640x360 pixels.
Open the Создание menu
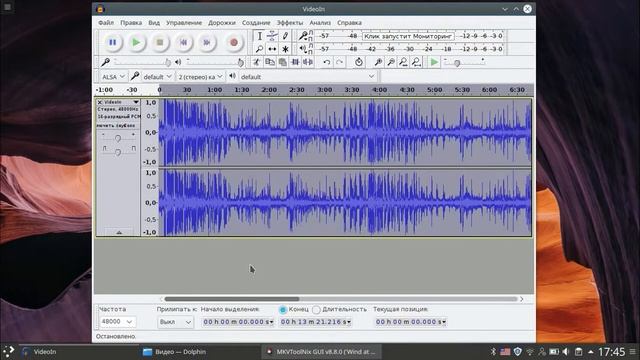click(256, 23)
